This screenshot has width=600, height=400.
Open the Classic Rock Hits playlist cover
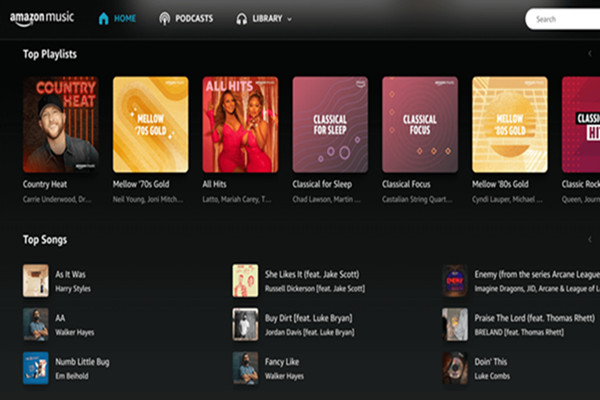click(x=581, y=124)
